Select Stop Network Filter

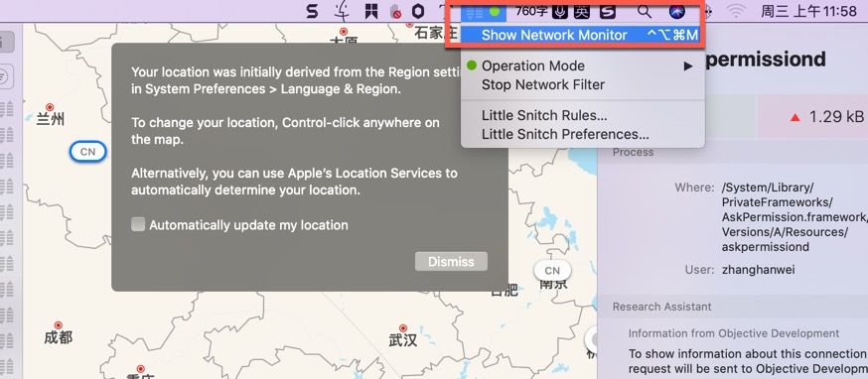(x=582, y=84)
